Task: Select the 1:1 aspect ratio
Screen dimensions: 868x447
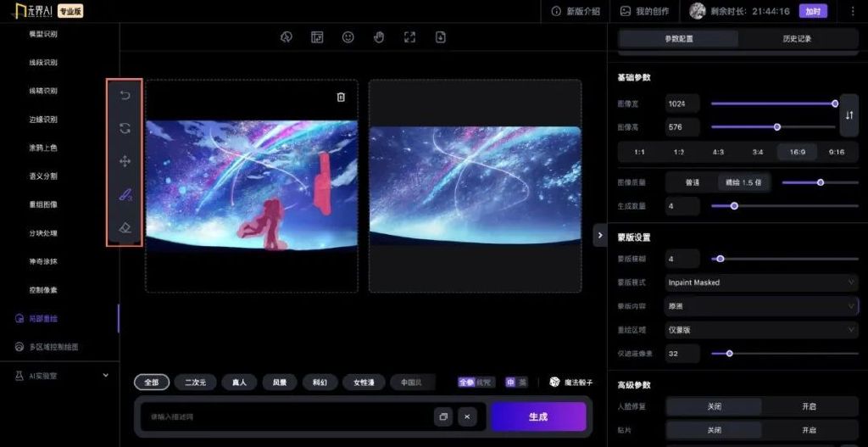Action: (x=639, y=152)
